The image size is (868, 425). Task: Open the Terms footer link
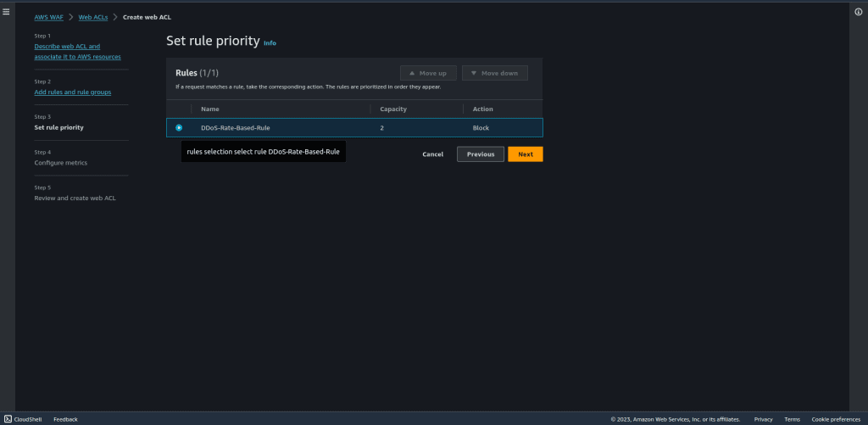coord(793,419)
